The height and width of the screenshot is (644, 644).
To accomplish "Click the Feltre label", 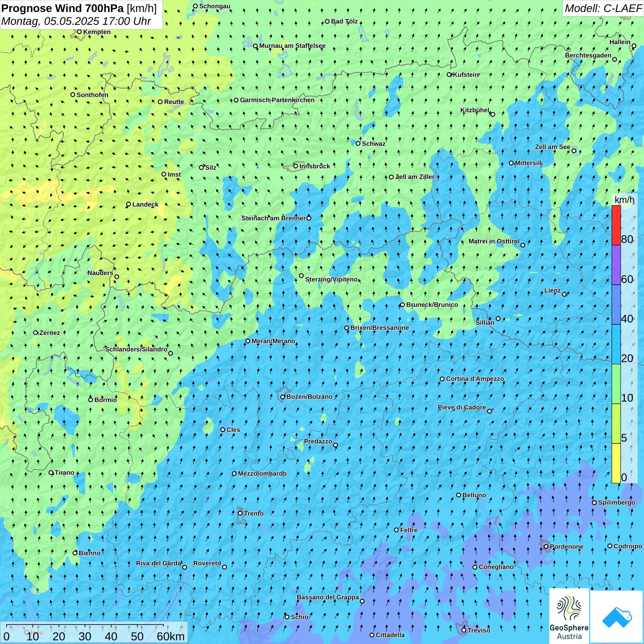I will tap(409, 530).
